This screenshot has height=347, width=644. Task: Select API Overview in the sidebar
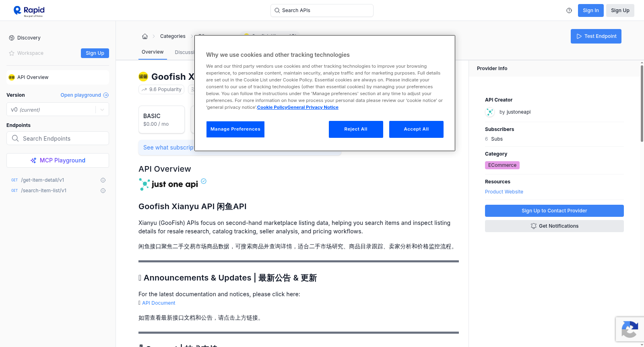[x=58, y=77]
